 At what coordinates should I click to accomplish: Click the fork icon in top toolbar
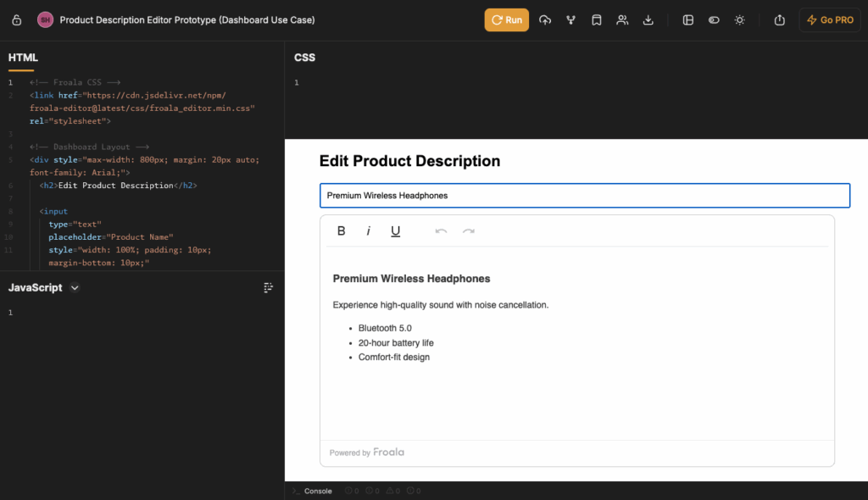pyautogui.click(x=570, y=20)
